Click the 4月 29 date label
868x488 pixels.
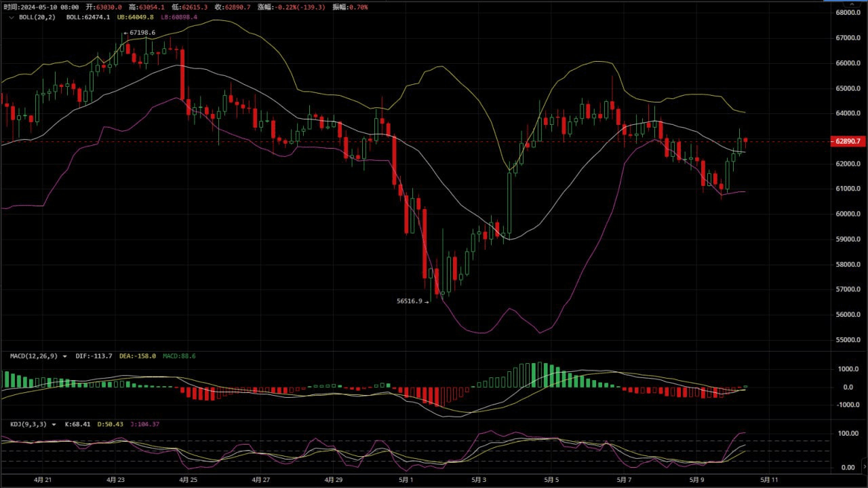333,479
